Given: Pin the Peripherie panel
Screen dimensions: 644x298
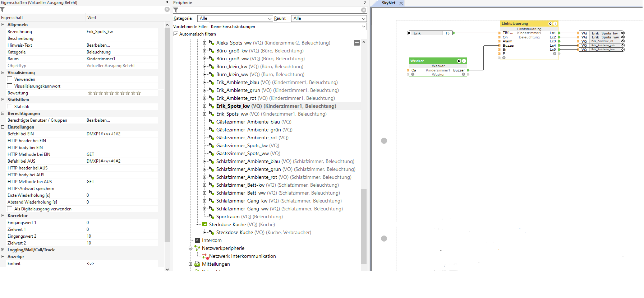Looking at the screenshot, I should pyautogui.click(x=364, y=3).
